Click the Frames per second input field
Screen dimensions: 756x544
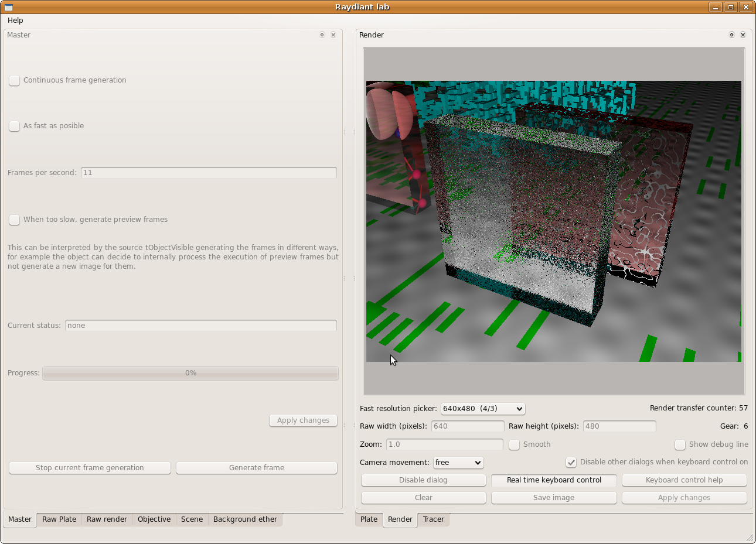point(209,173)
